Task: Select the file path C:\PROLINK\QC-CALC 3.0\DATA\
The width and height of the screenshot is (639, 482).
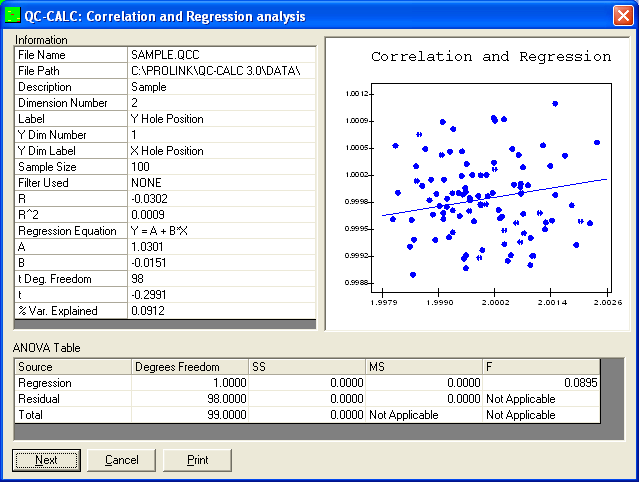Action: tap(221, 70)
